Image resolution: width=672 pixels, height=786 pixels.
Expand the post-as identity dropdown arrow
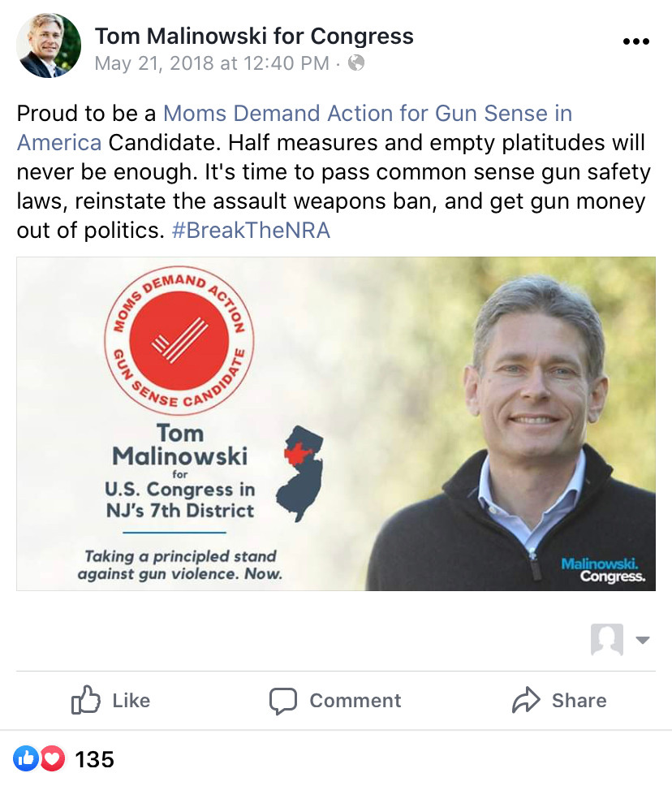click(x=643, y=640)
